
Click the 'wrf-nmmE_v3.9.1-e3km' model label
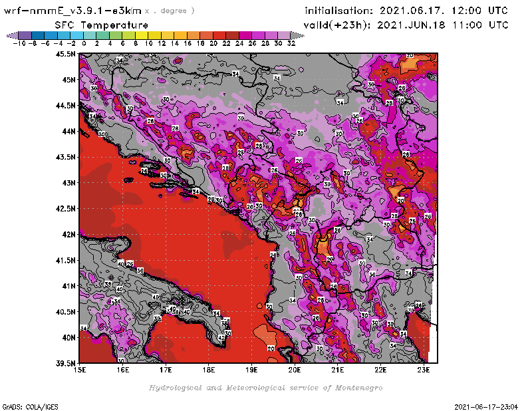[72, 11]
